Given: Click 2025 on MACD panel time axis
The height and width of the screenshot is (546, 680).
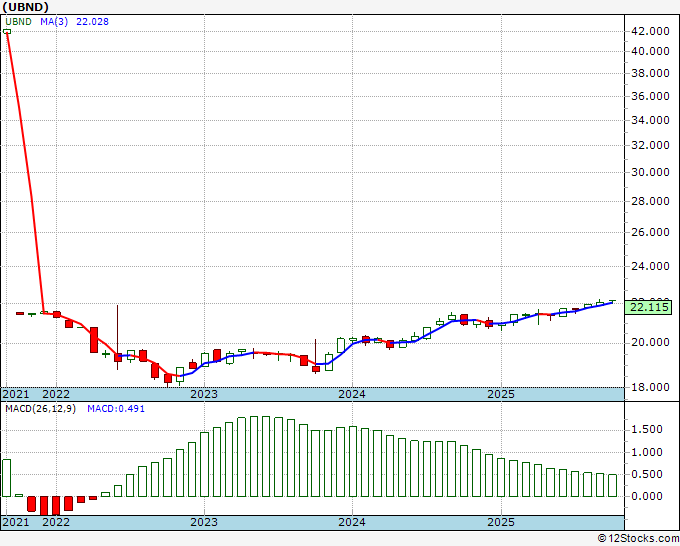Looking at the screenshot, I should point(501,522).
